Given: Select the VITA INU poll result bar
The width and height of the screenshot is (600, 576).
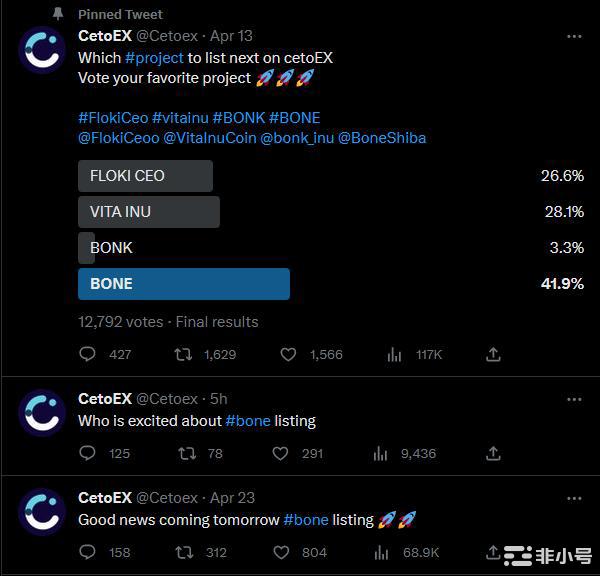Looking at the screenshot, I should (149, 212).
